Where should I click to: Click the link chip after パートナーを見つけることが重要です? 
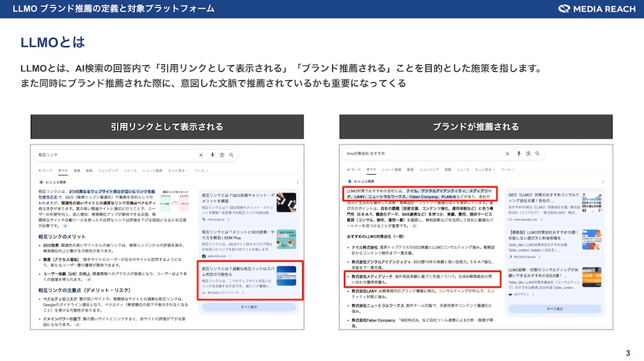pos(414,226)
